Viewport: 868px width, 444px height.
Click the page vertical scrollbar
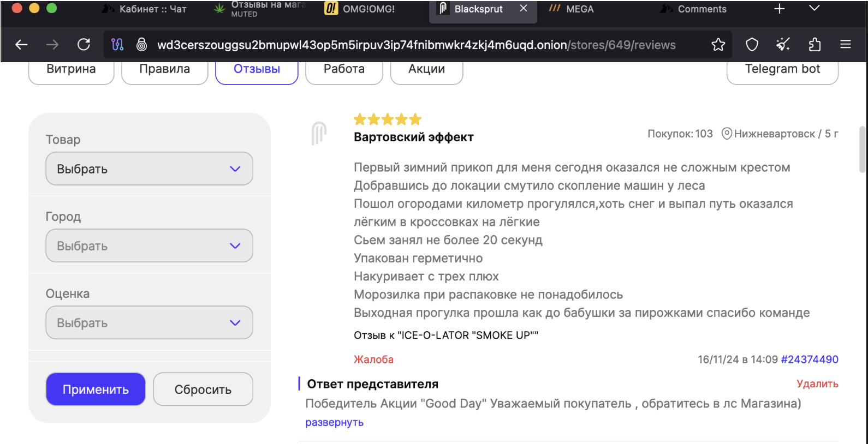pos(862,149)
